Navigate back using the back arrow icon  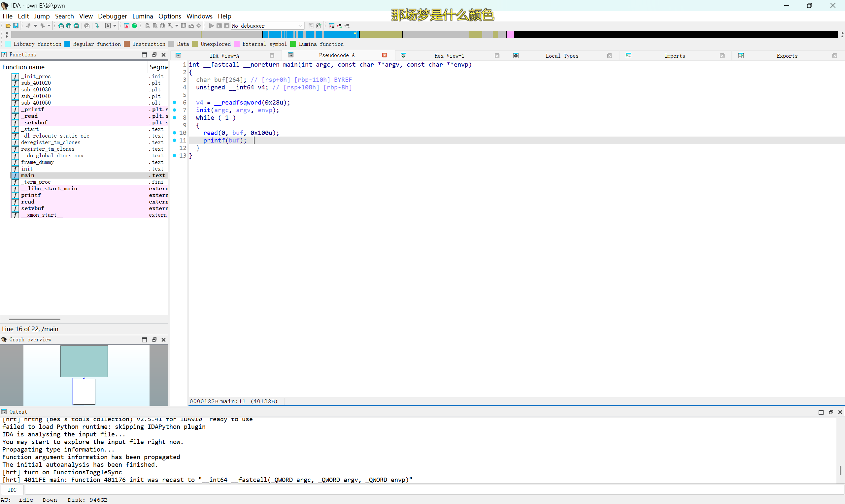(x=28, y=25)
